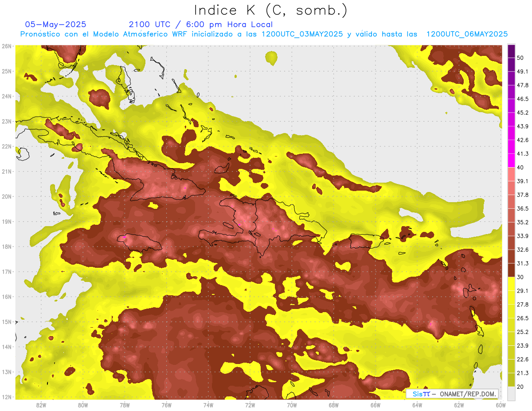
Task: Click the 80W longitude label
Action: pos(83,405)
